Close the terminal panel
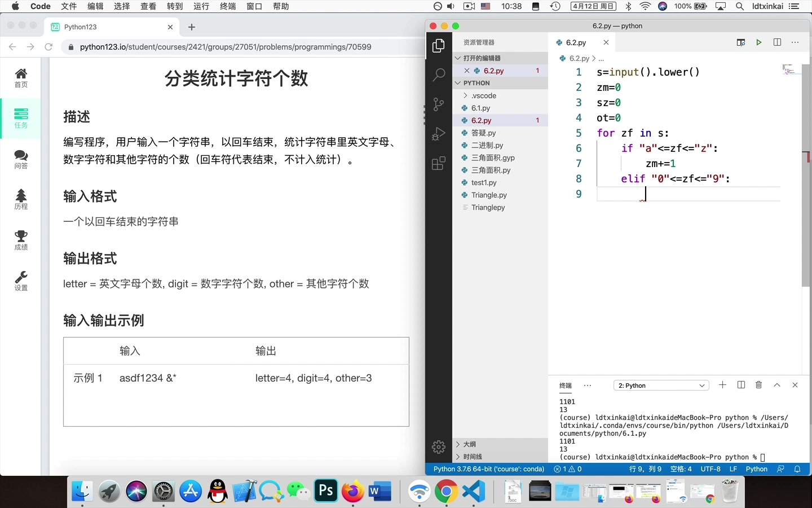This screenshot has height=508, width=812. click(795, 385)
